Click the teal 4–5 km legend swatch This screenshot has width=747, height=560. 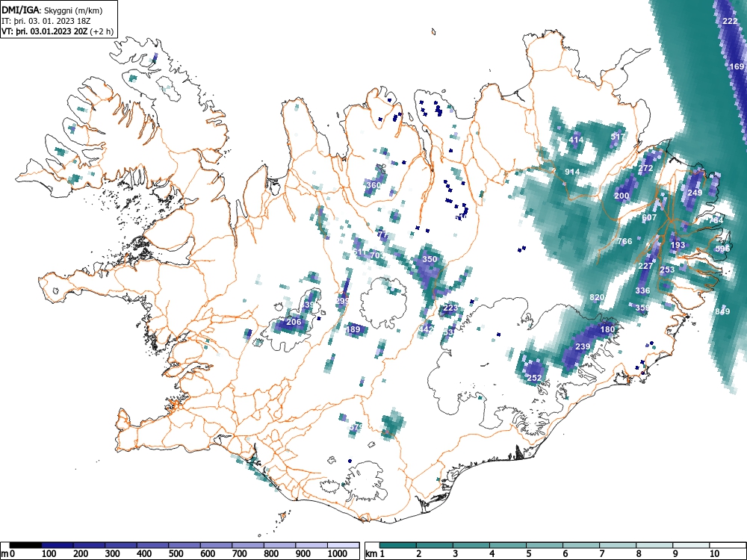pyautogui.click(x=508, y=545)
